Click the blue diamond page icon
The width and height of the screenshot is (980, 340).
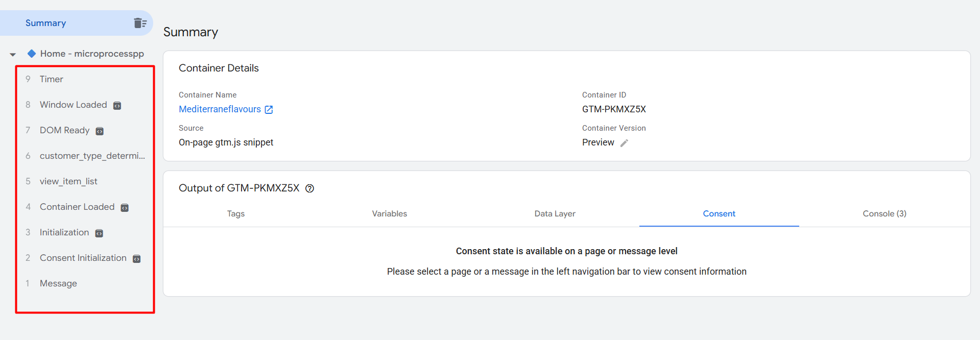32,54
